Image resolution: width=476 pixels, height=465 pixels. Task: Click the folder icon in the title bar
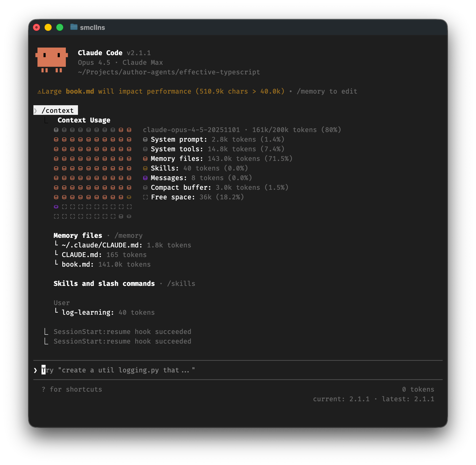[74, 27]
